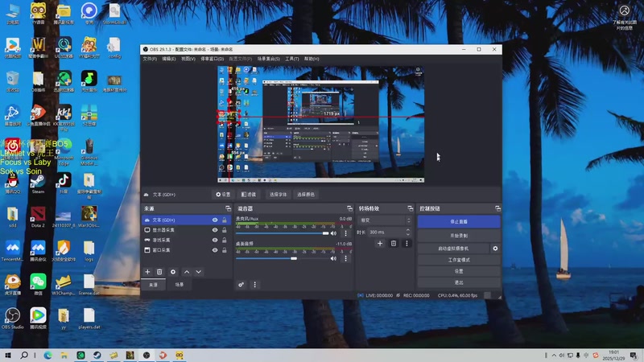This screenshot has height=362, width=644.
Task: Hide the game capture source
Action: [215, 240]
